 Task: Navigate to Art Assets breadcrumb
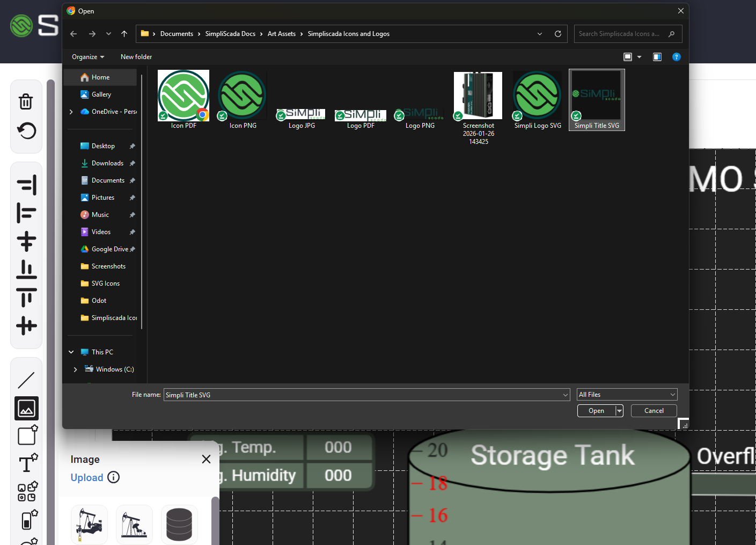click(x=281, y=34)
